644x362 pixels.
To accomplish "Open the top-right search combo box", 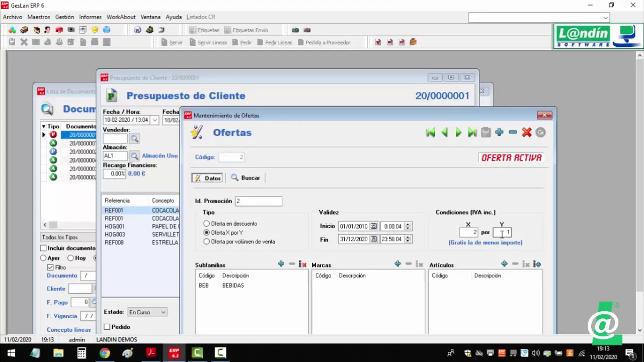I will 539,18.
